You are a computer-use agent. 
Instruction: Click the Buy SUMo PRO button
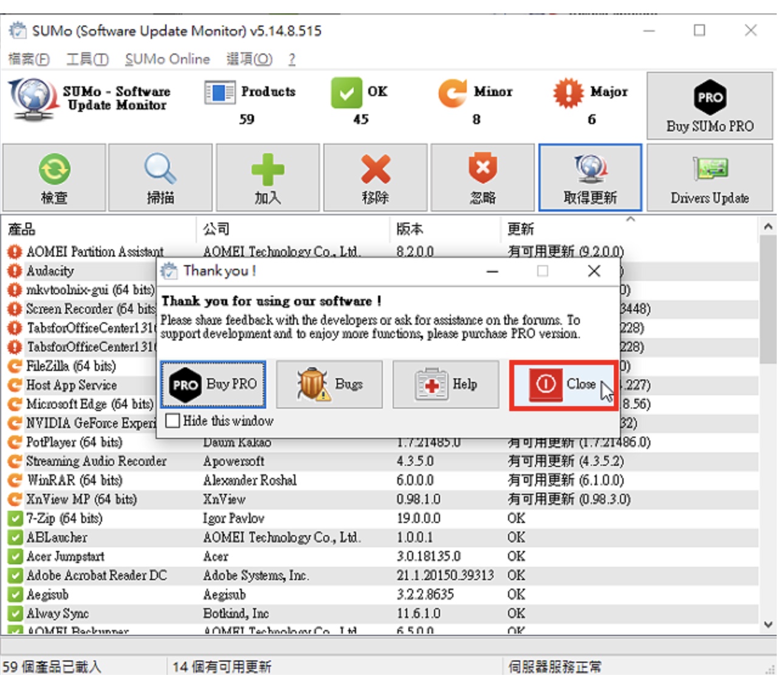710,106
